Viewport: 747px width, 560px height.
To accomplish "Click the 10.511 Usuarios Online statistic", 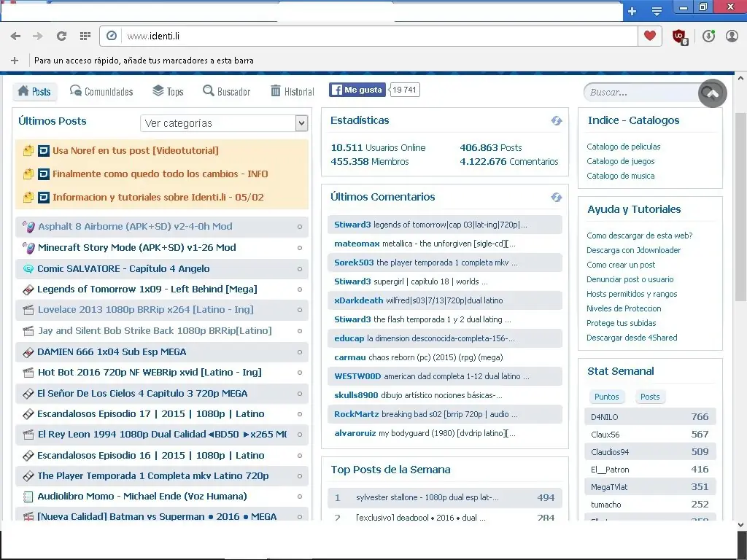I will click(x=379, y=148).
